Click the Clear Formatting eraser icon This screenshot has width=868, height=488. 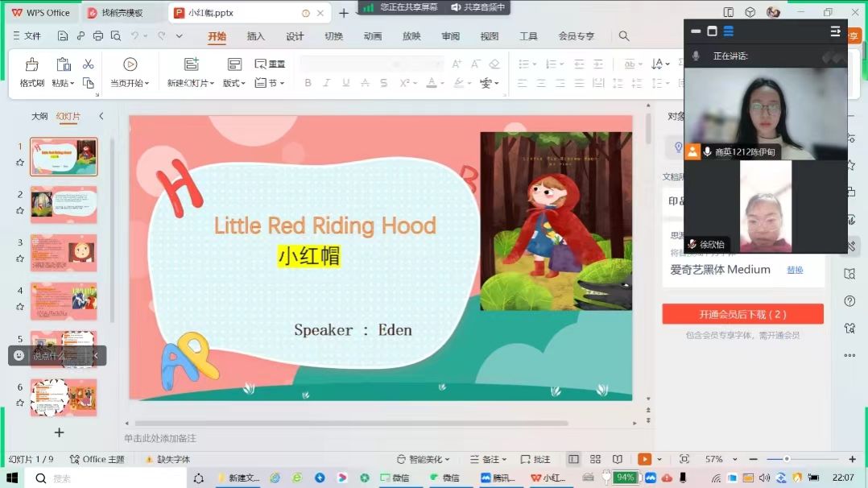tap(494, 64)
